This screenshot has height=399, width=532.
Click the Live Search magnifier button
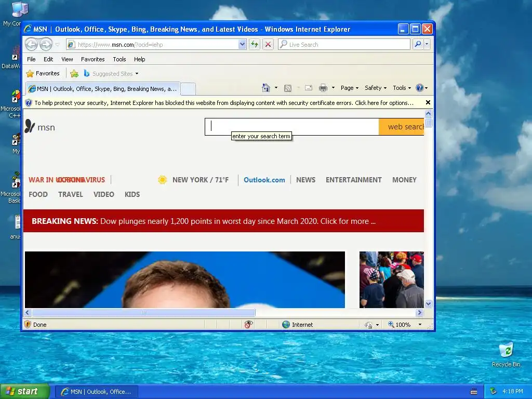tap(418, 45)
